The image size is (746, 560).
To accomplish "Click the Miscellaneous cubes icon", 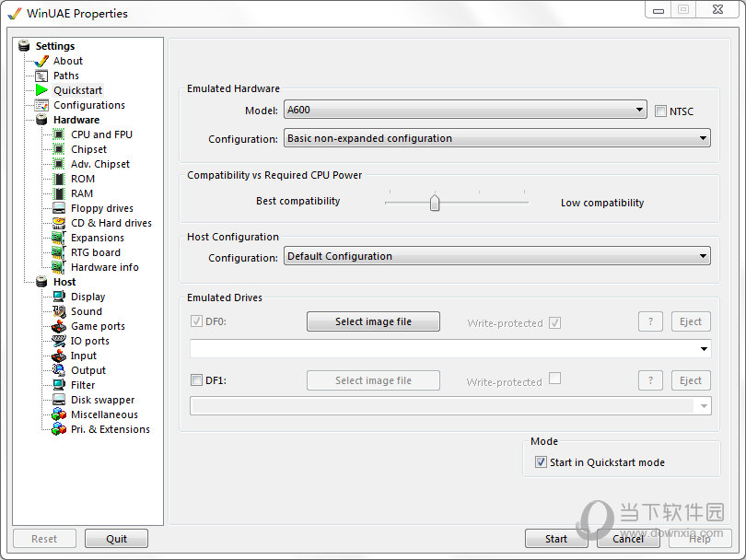I will (x=59, y=414).
